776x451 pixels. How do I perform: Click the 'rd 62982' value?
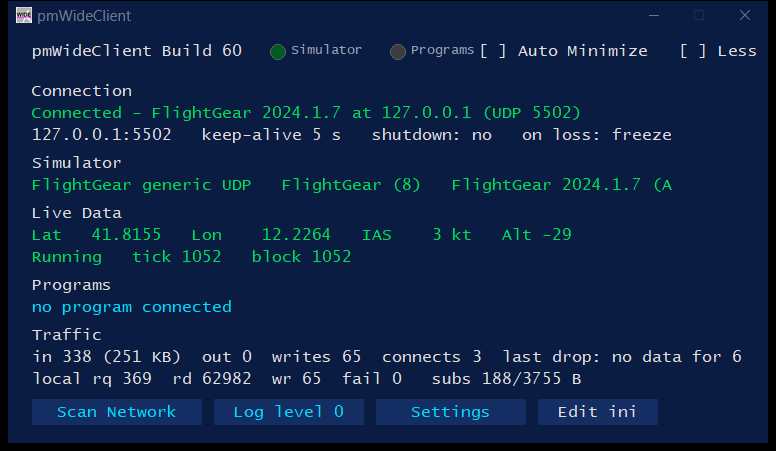tap(212, 379)
